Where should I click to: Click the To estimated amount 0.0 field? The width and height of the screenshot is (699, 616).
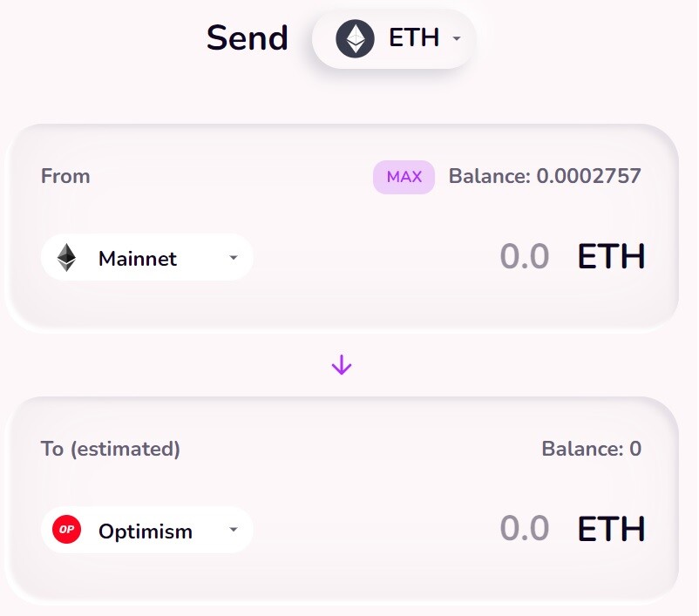tap(525, 529)
